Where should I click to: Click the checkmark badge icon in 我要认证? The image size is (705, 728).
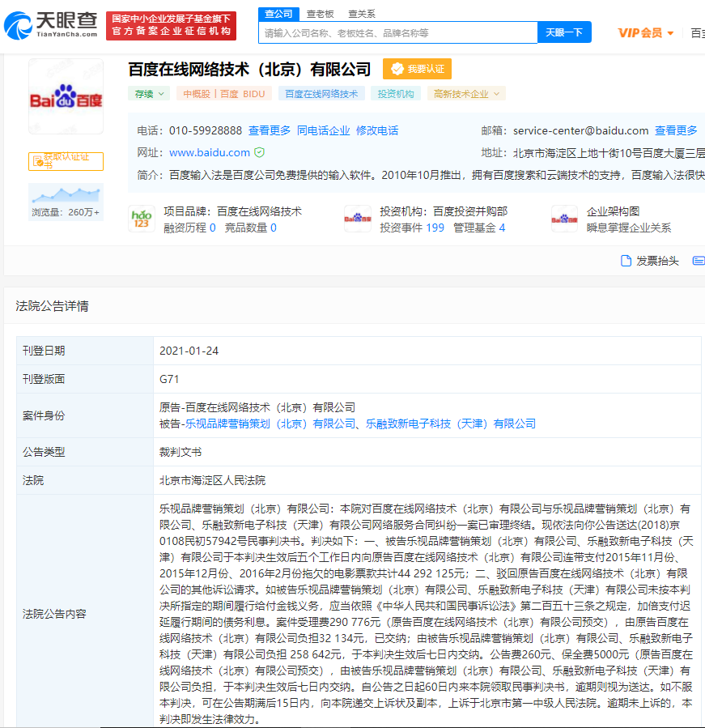(397, 69)
